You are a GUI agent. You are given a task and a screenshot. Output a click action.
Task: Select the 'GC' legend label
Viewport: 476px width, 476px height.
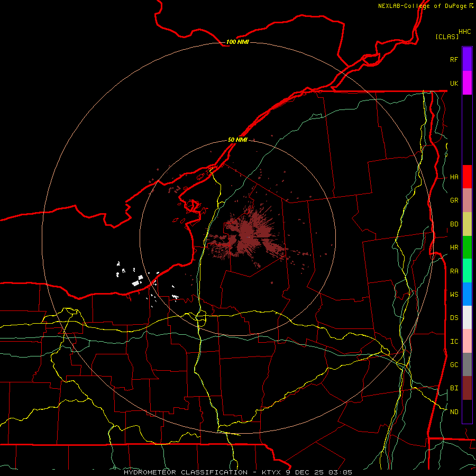pos(454,365)
